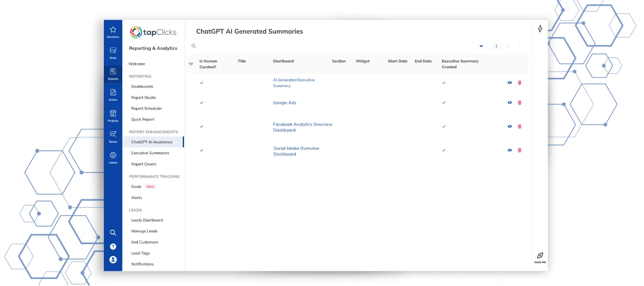Delete the Google Ads summary row
This screenshot has width=644, height=286.
click(520, 103)
